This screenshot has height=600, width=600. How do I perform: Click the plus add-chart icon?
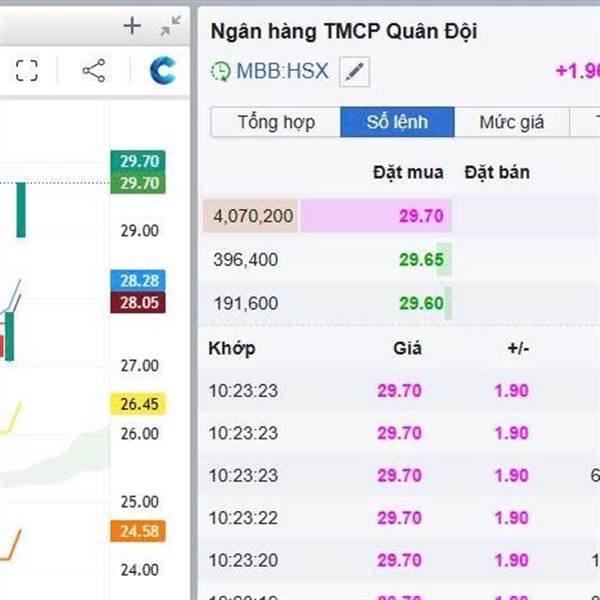(132, 26)
